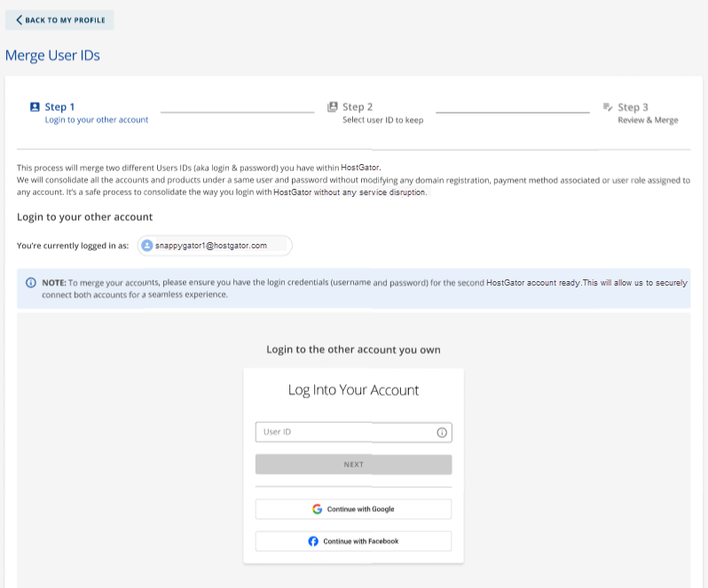Click the info icon inside User ID field

442,433
